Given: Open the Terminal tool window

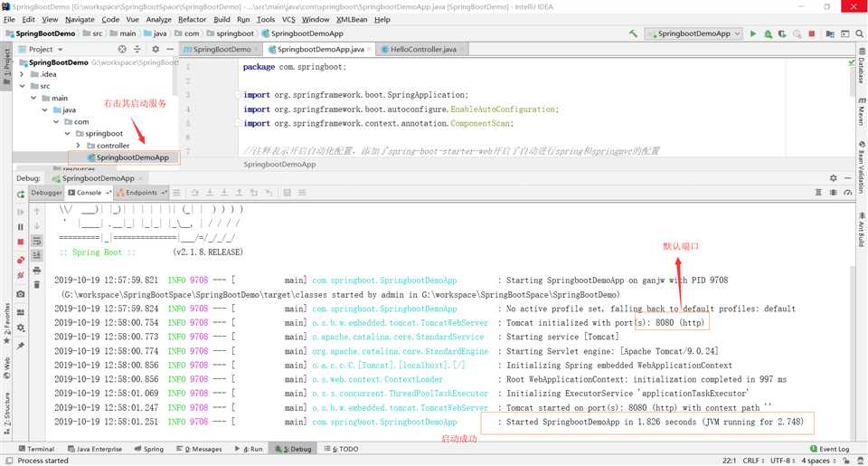Looking at the screenshot, I should [x=36, y=449].
